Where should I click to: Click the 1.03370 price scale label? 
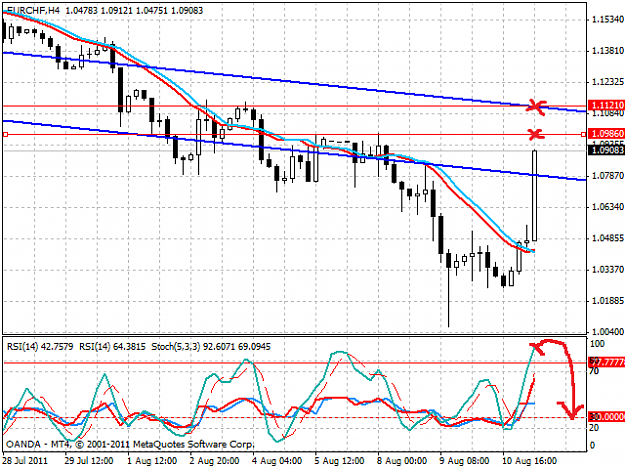tap(607, 269)
